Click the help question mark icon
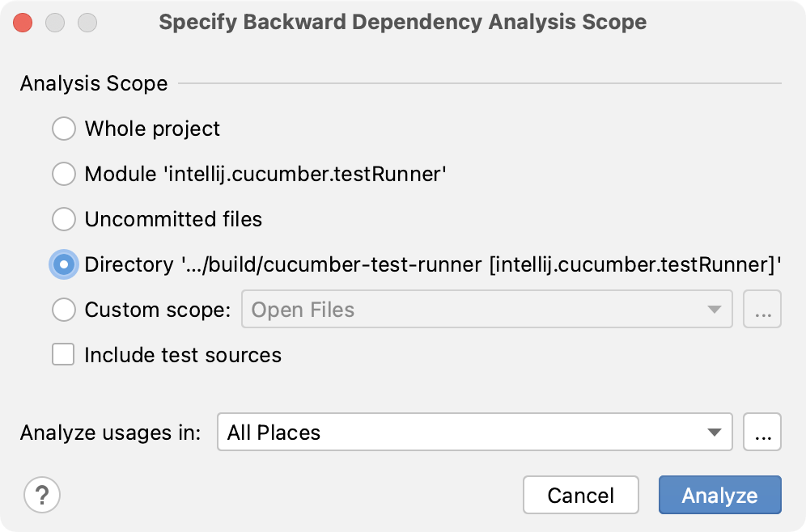Image resolution: width=806 pixels, height=532 pixels. click(x=42, y=495)
